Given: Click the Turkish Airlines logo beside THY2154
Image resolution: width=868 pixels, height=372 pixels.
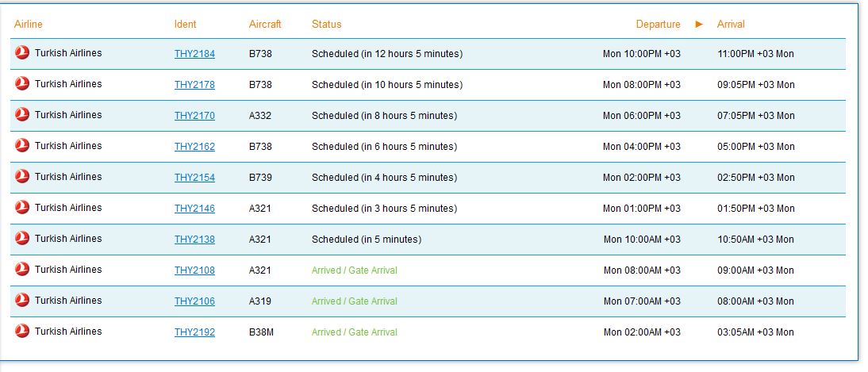Looking at the screenshot, I should point(22,177).
